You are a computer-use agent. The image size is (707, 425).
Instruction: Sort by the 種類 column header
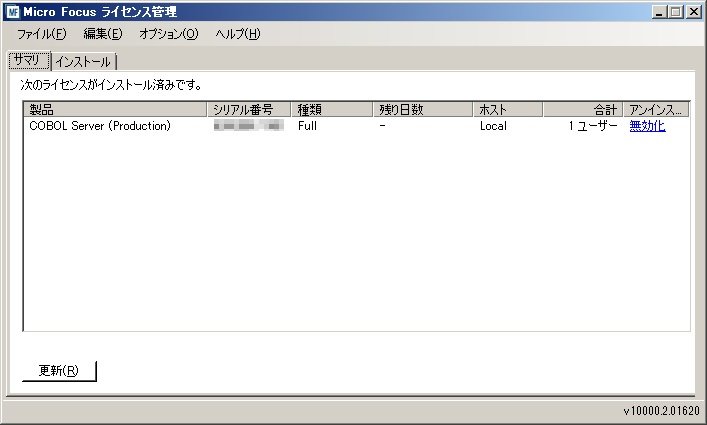pos(332,110)
